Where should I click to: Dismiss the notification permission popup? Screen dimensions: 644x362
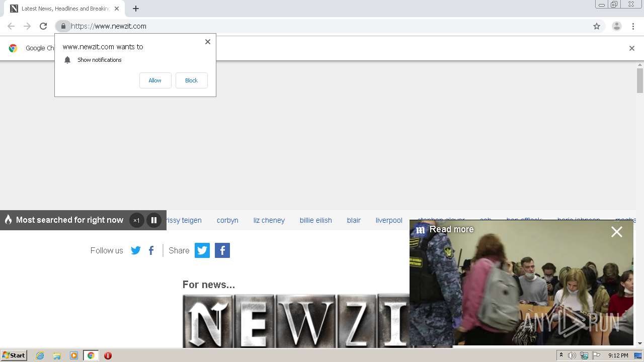pyautogui.click(x=207, y=42)
